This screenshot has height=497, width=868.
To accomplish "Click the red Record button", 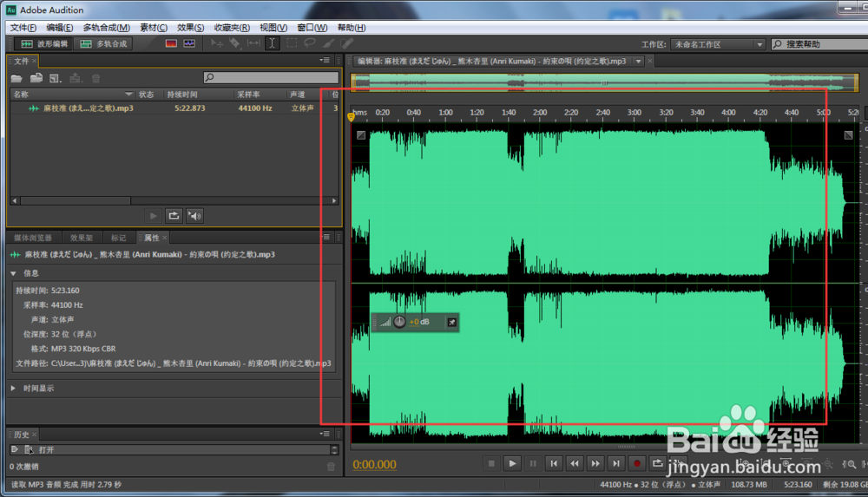I will [x=636, y=464].
